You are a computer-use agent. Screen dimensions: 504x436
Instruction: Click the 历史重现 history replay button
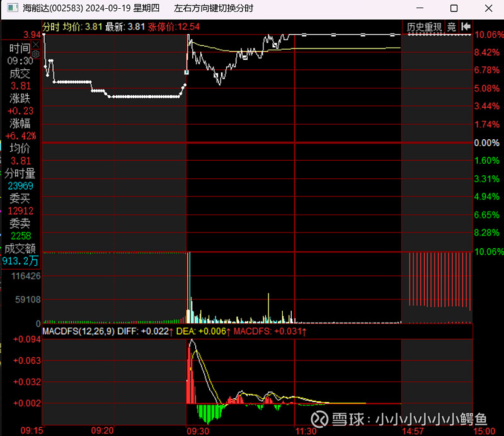(424, 26)
